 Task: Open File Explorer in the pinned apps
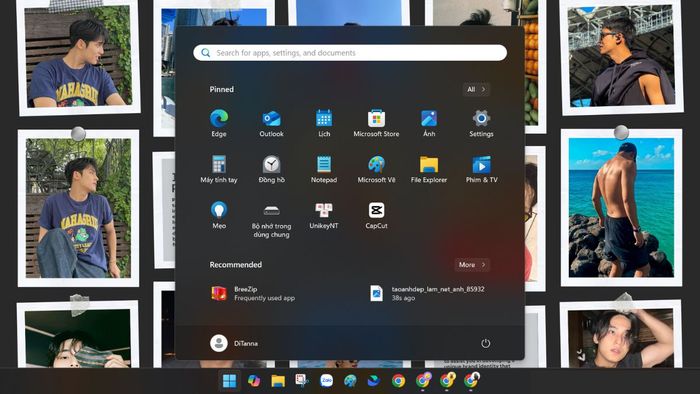click(429, 169)
